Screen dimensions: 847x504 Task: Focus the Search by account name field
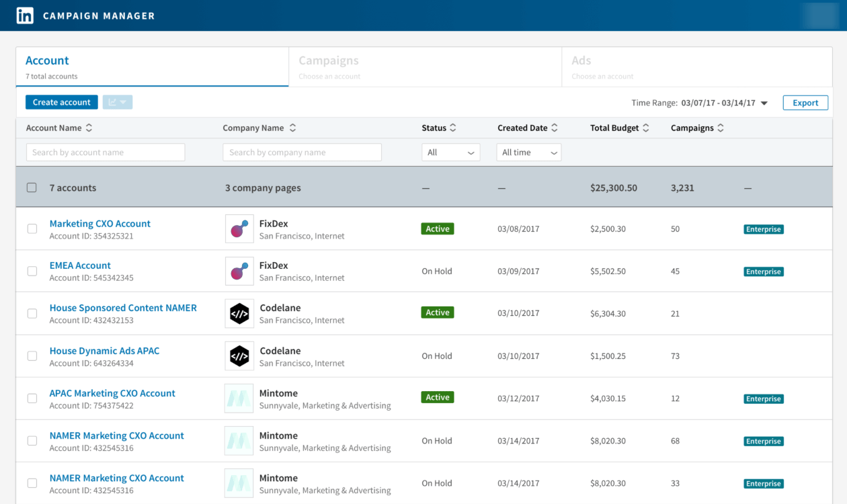tap(106, 153)
